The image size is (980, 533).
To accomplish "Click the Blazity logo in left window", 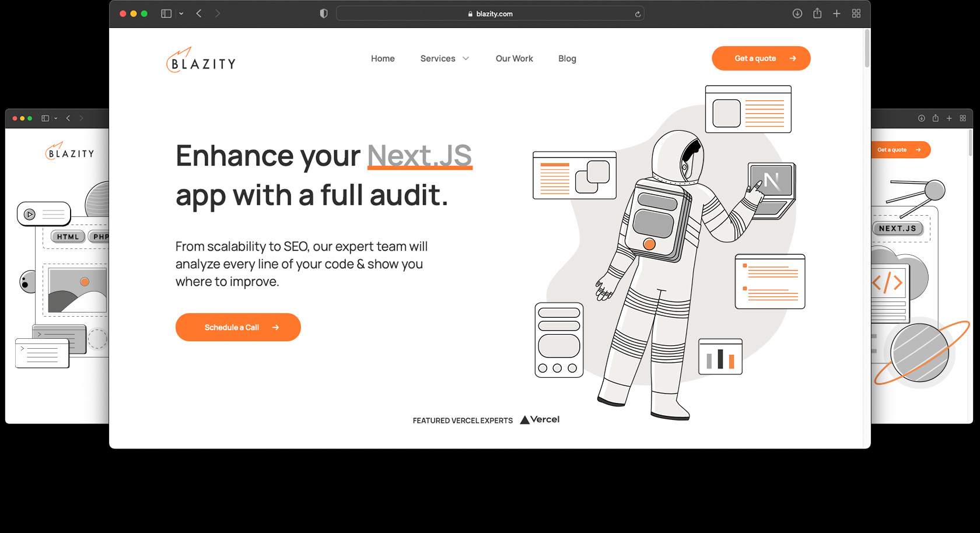I will click(x=70, y=152).
